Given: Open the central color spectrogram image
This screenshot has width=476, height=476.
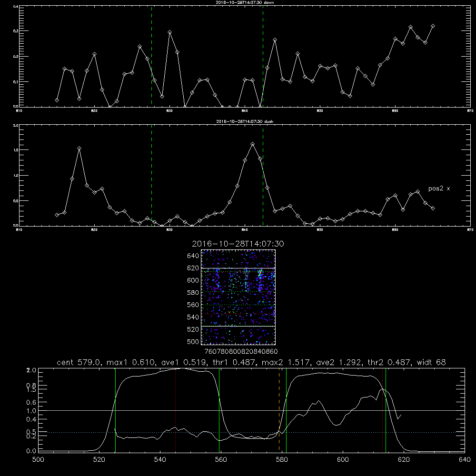Looking at the screenshot, I should (238, 297).
